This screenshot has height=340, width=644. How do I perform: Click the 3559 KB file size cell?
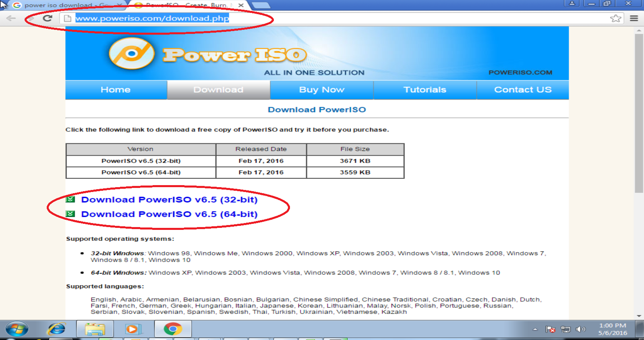click(355, 172)
